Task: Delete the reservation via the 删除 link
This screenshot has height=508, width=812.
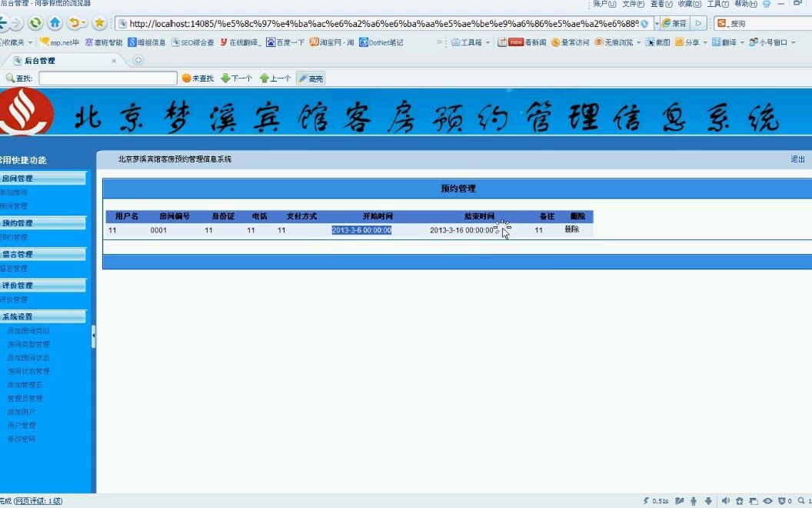Action: [572, 229]
